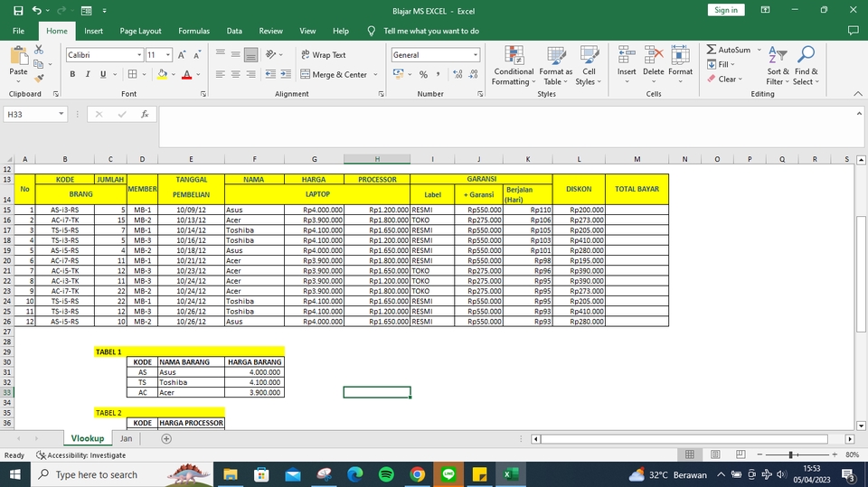Open the Sort & Filter dropdown
This screenshot has width=868, height=487.
(778, 65)
